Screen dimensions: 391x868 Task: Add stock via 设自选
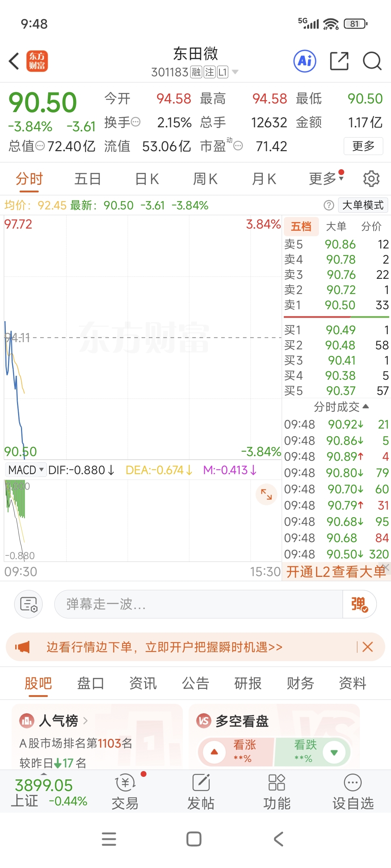click(353, 792)
